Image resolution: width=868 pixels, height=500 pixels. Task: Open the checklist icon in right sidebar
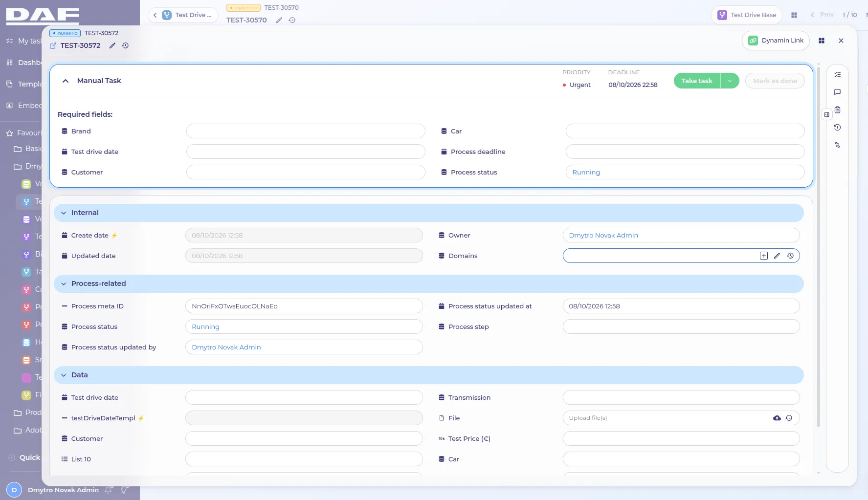point(838,75)
